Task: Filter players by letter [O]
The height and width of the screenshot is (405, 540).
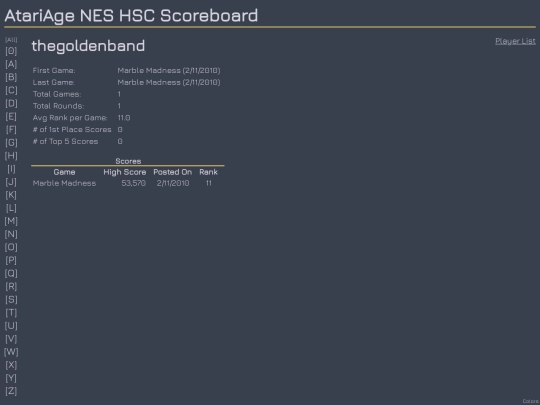Action: [x=11, y=247]
